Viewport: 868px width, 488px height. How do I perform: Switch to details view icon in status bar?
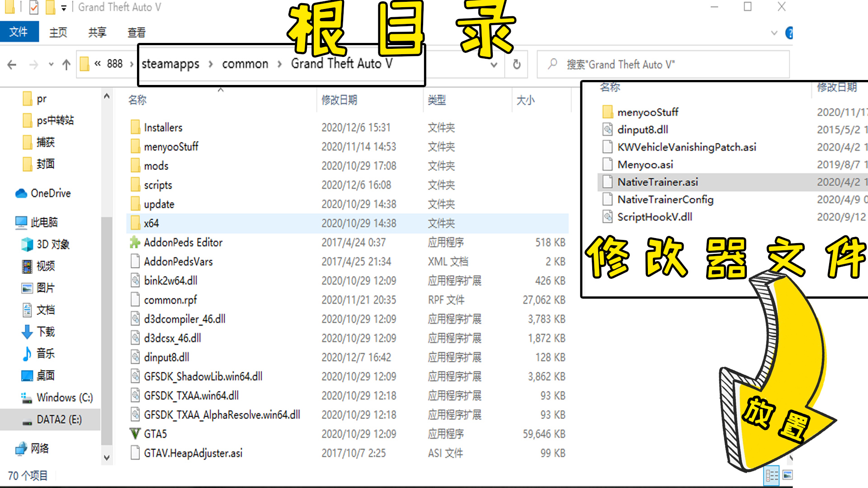pos(772,475)
